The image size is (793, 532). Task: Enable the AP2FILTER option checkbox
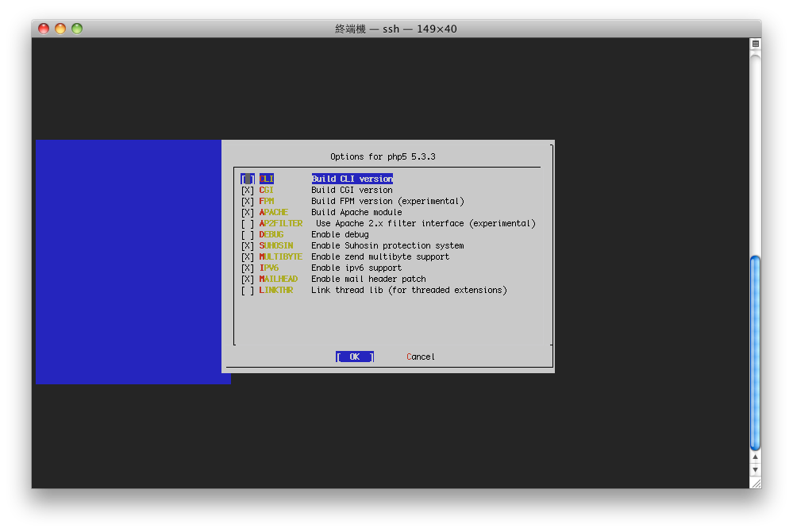point(248,224)
